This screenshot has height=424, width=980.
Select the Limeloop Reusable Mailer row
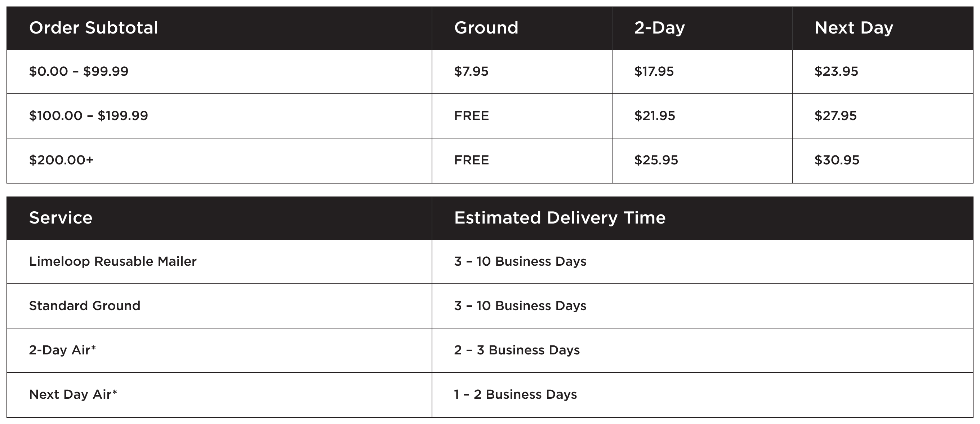click(113, 261)
